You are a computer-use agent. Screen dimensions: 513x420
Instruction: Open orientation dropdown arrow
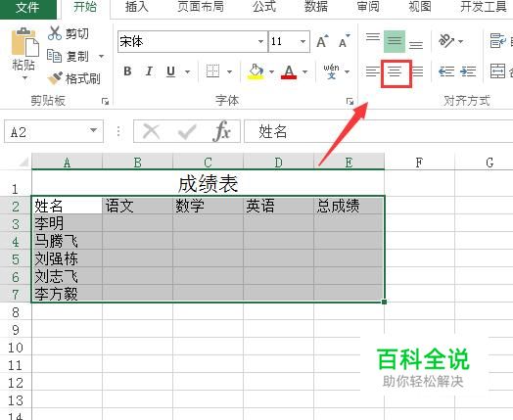pos(461,41)
